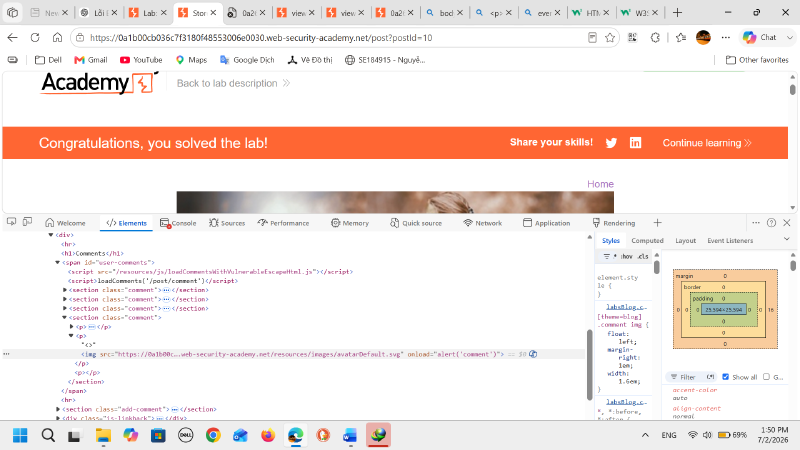This screenshot has height=450, width=800.
Task: Click Back to lab description link
Action: (x=233, y=83)
